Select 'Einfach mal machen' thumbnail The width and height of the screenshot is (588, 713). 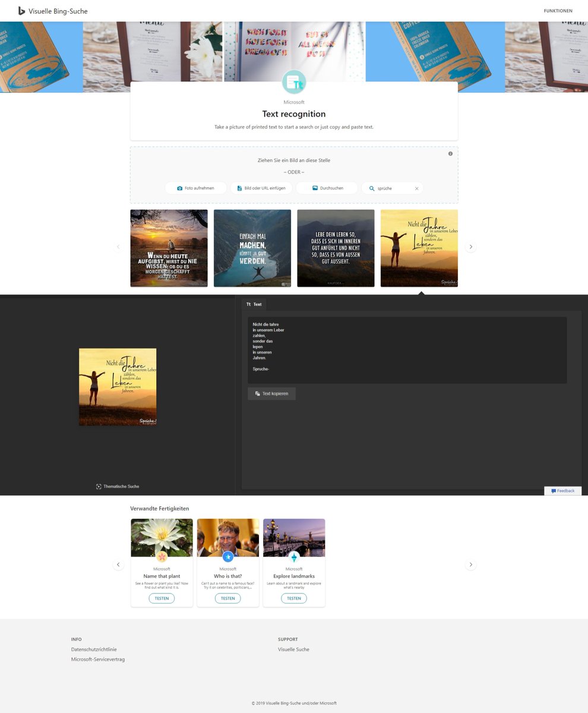(252, 248)
